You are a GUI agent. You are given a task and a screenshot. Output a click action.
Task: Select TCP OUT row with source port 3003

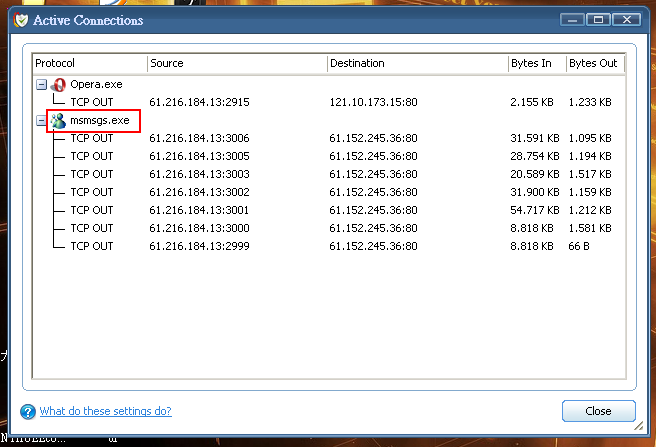331,174
